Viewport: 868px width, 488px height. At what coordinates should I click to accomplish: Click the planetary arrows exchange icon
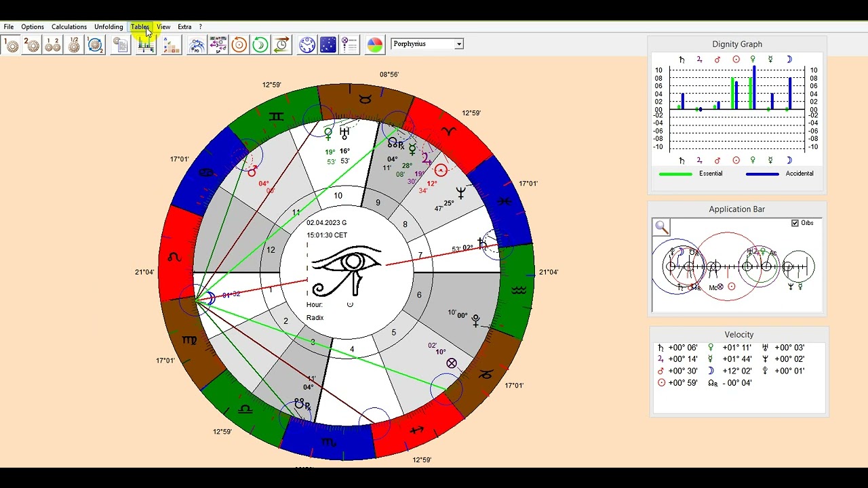click(218, 45)
